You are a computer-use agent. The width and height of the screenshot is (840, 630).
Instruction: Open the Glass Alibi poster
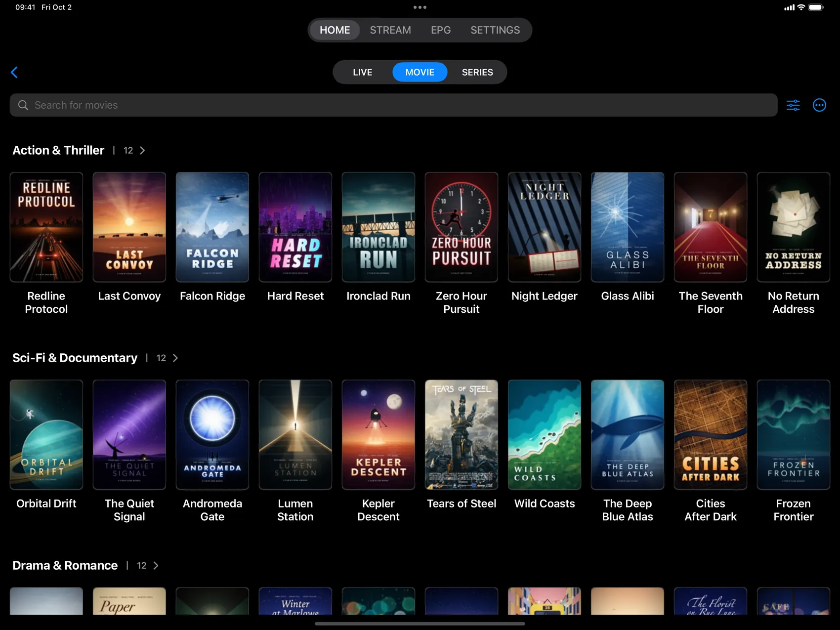click(x=628, y=227)
